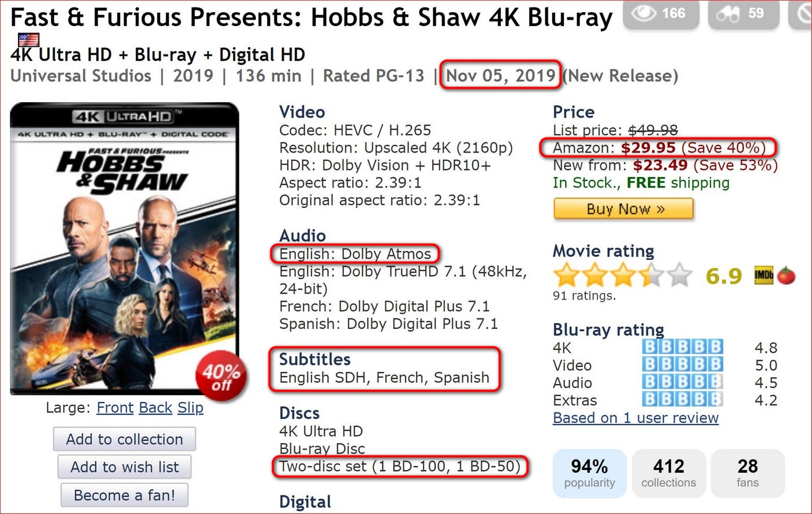Click Become a fan!
812x514 pixels.
(x=124, y=495)
